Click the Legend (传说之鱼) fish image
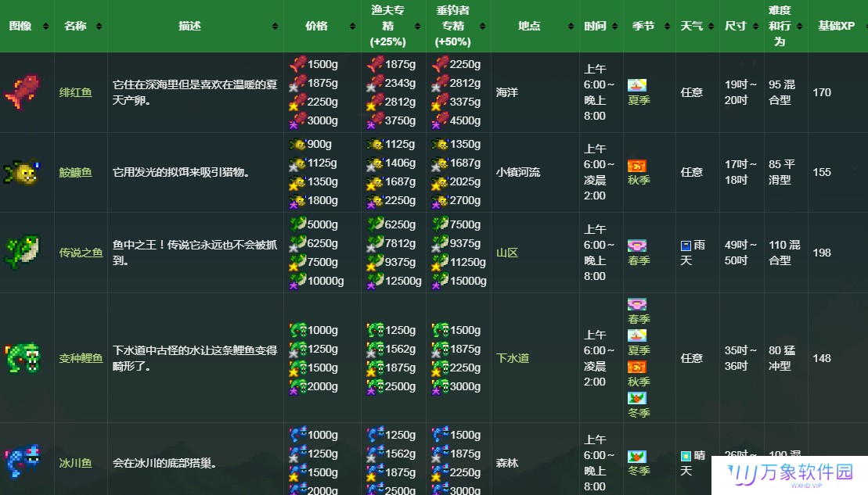 23,253
